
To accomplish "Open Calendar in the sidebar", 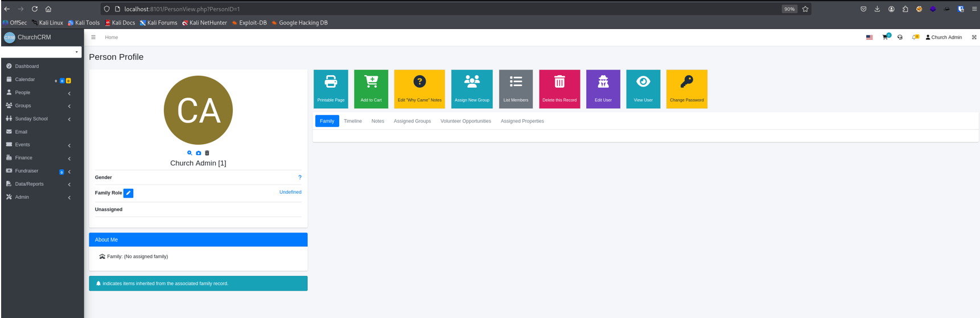I will pyautogui.click(x=42, y=79).
